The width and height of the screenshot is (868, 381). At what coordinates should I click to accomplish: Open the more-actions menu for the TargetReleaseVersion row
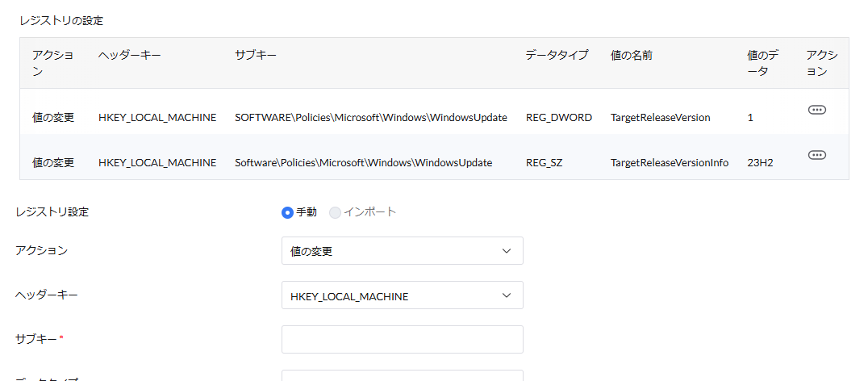click(817, 110)
